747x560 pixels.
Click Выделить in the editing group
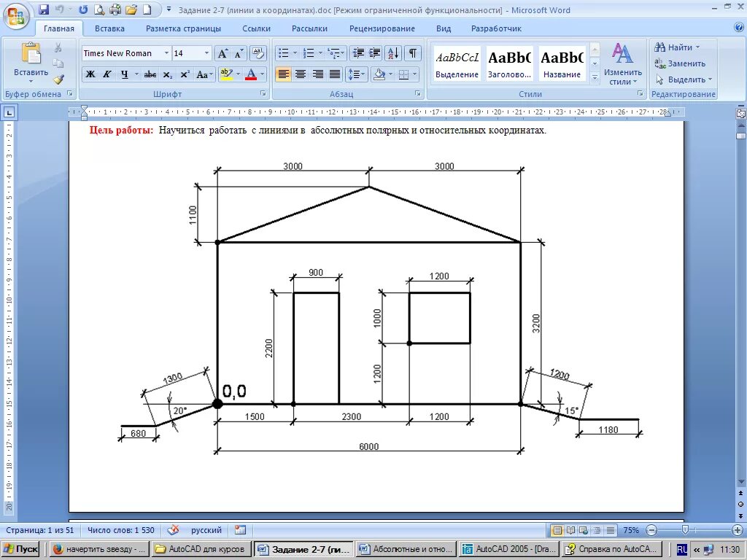pyautogui.click(x=683, y=79)
